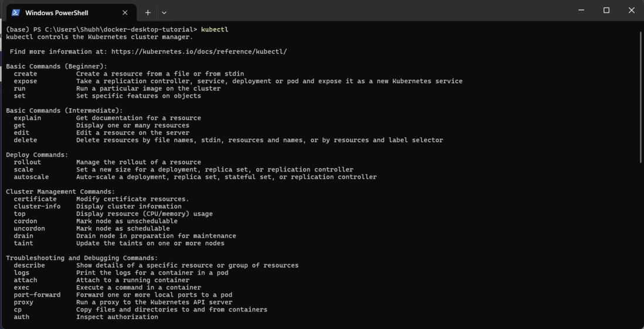Click the "Troubleshooting and Debugging Commands" heading
644x329 pixels.
[81, 258]
